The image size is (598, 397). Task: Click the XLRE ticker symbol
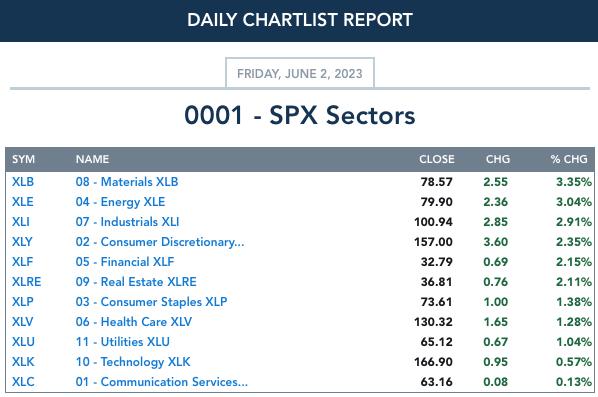click(26, 282)
